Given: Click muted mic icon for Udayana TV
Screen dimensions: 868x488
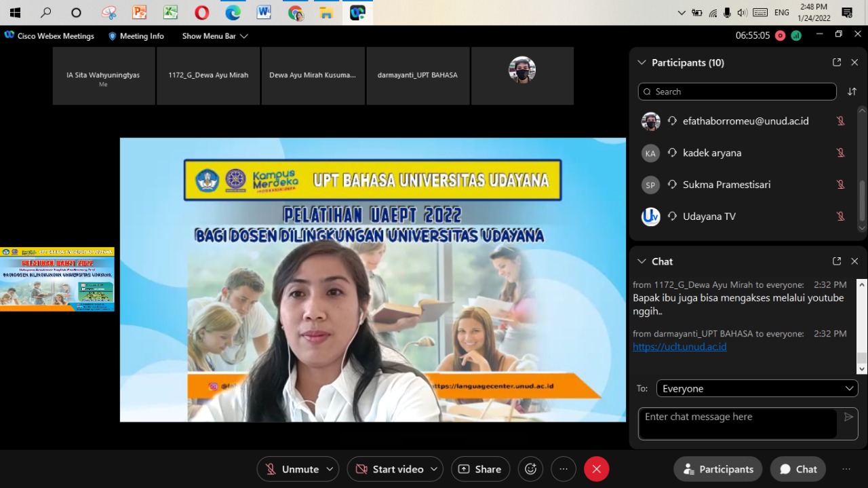Looking at the screenshot, I should pyautogui.click(x=841, y=217).
